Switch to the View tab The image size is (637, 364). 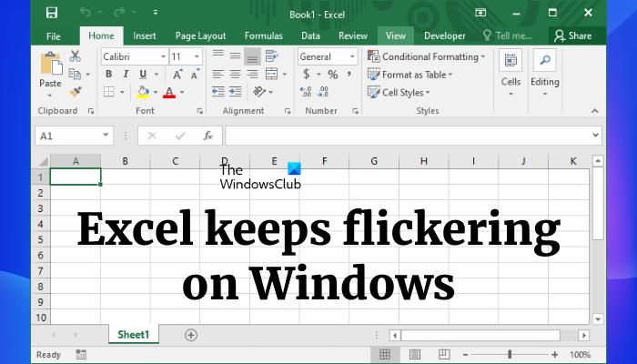click(x=395, y=35)
